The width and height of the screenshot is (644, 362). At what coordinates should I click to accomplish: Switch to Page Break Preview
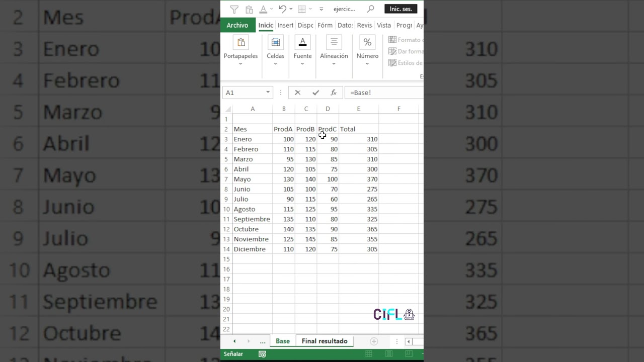point(409,354)
